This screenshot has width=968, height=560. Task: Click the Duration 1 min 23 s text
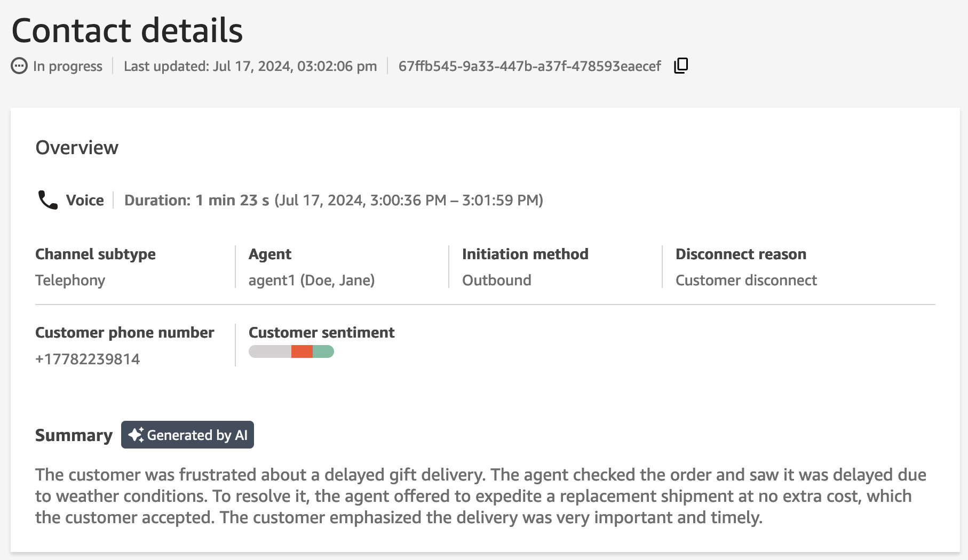click(196, 200)
